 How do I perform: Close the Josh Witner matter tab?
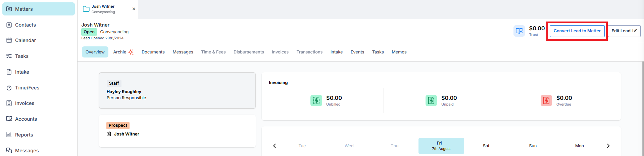tap(134, 9)
